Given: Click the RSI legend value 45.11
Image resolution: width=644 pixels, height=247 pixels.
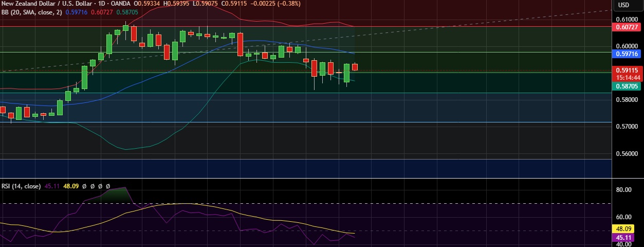Looking at the screenshot, I should pyautogui.click(x=52, y=186).
